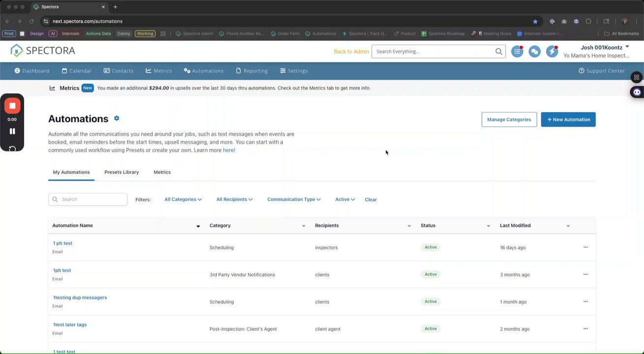Open the task list icon in header
The image size is (644, 354).
tap(517, 52)
